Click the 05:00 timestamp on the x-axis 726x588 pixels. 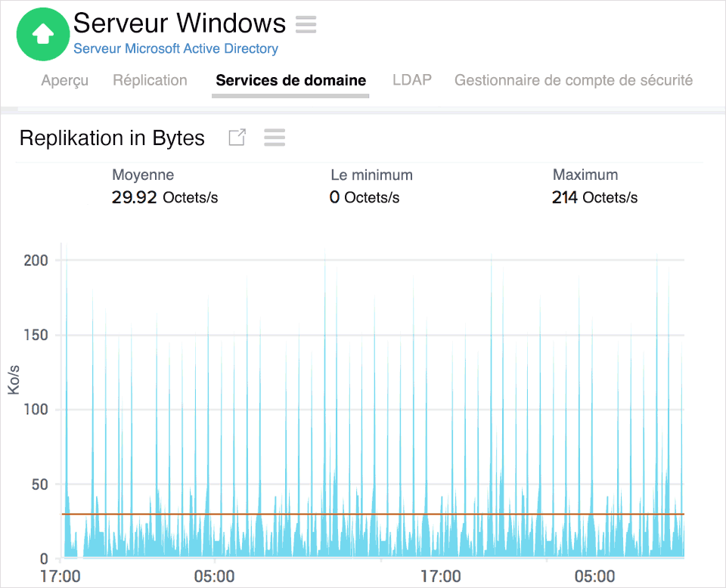[x=216, y=575]
